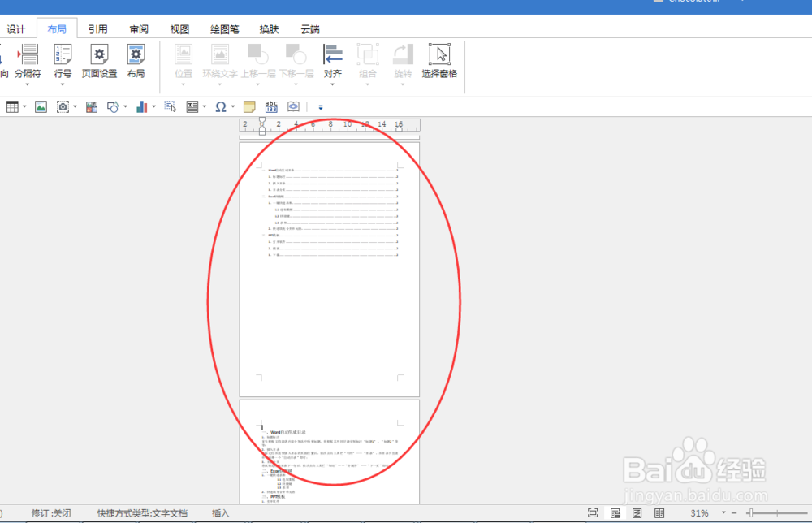812x523 pixels.
Task: Go to the 视图 tab
Action: [179, 29]
